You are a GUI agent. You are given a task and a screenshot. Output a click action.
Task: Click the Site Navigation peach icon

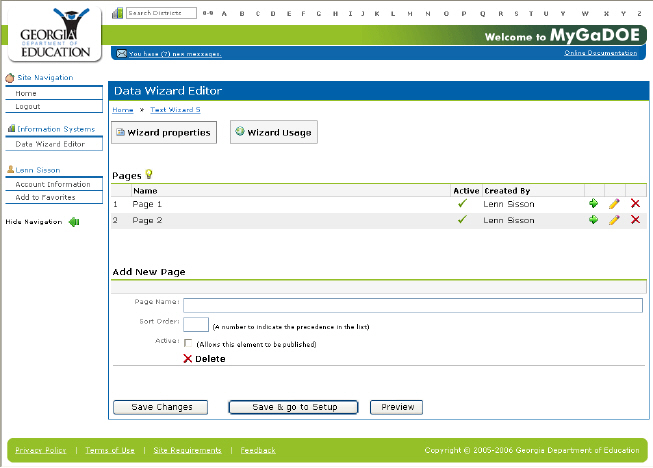coord(10,78)
